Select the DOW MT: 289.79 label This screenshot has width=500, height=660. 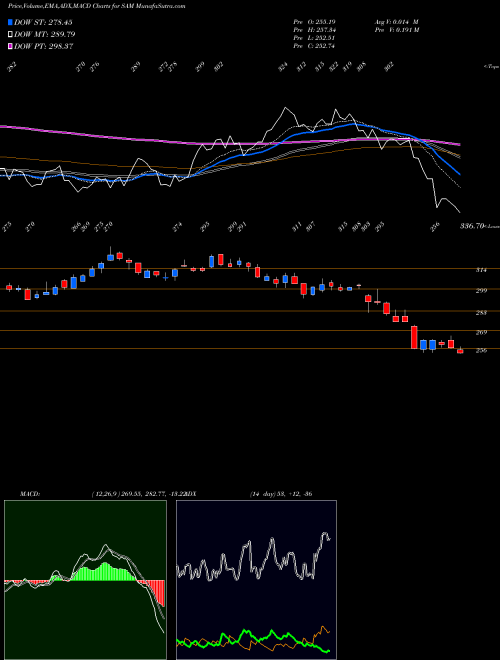(x=44, y=34)
